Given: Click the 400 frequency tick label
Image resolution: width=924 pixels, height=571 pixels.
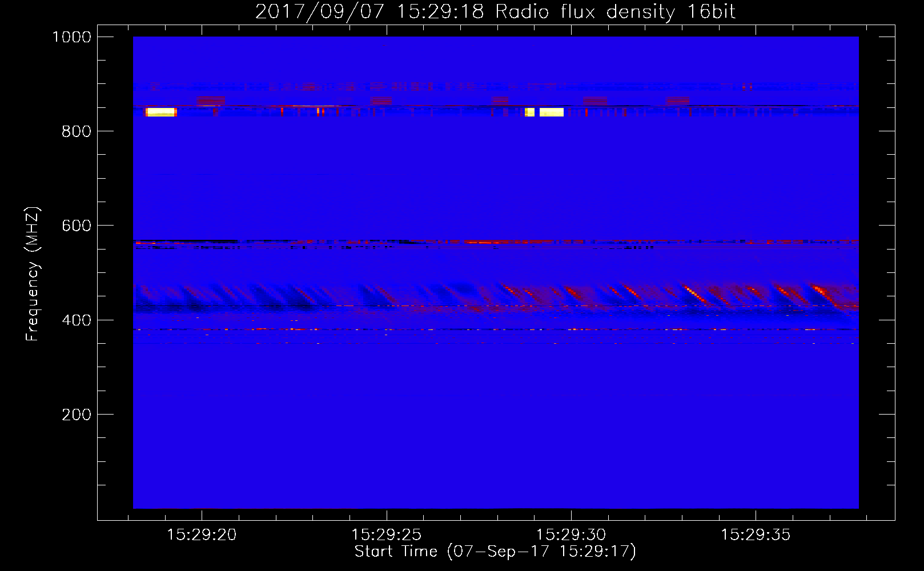Looking at the screenshot, I should (77, 320).
